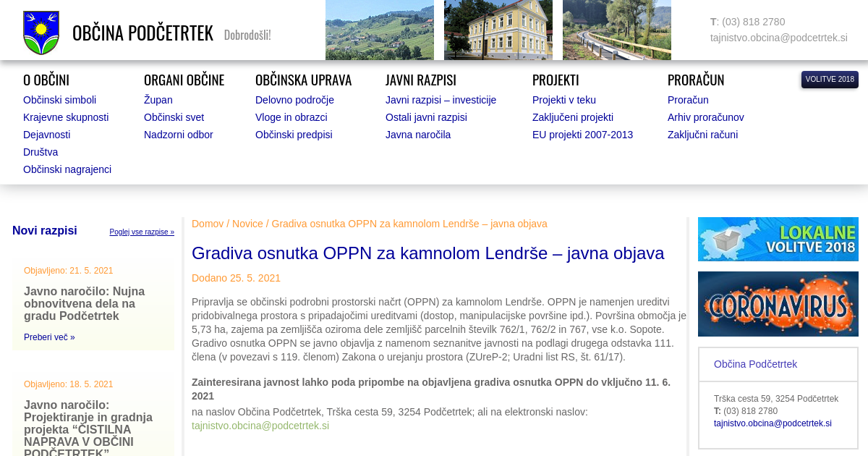Image resolution: width=868 pixels, height=456 pixels.
Task: Open the sidebar contact email link
Action: tap(773, 423)
